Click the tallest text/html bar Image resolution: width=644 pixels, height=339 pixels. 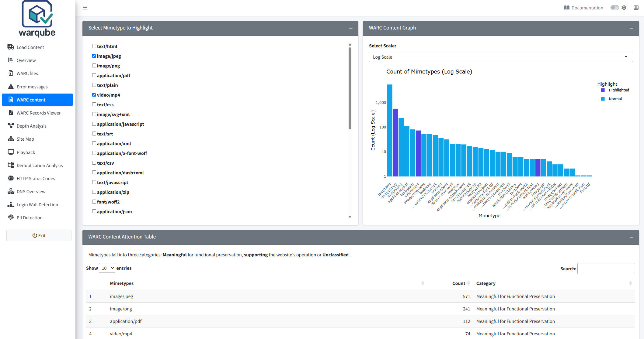390,130
